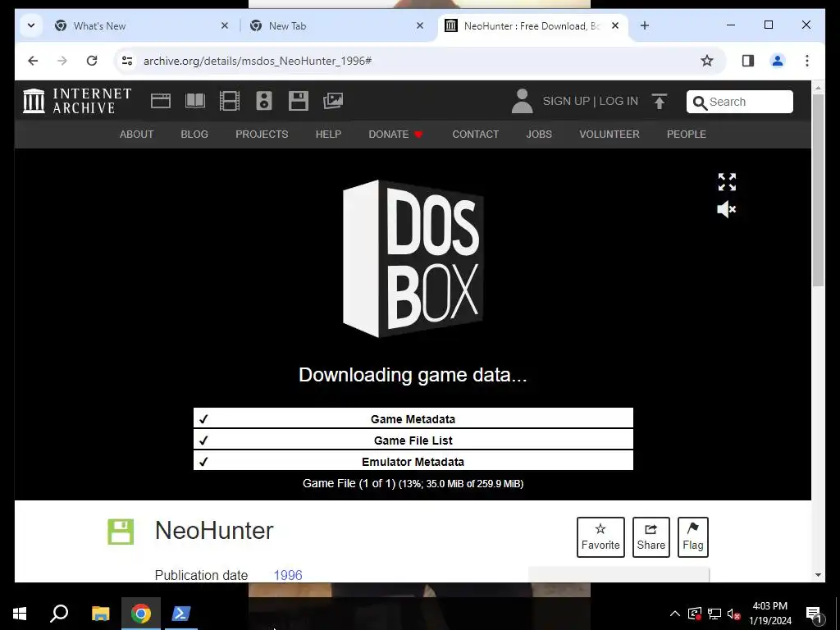840x630 pixels.
Task: Open the ABOUT menu item
Action: [x=137, y=135]
